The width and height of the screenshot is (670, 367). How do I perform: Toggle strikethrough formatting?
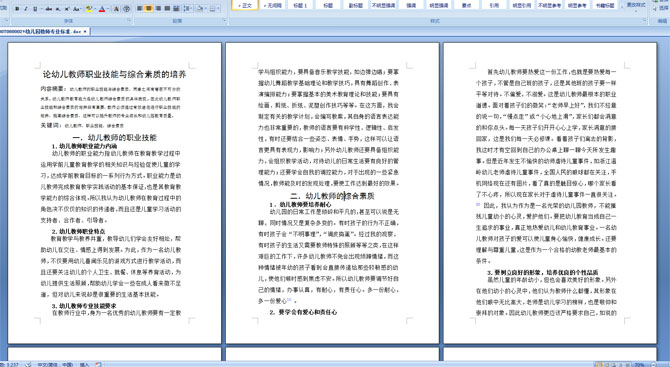(49, 9)
